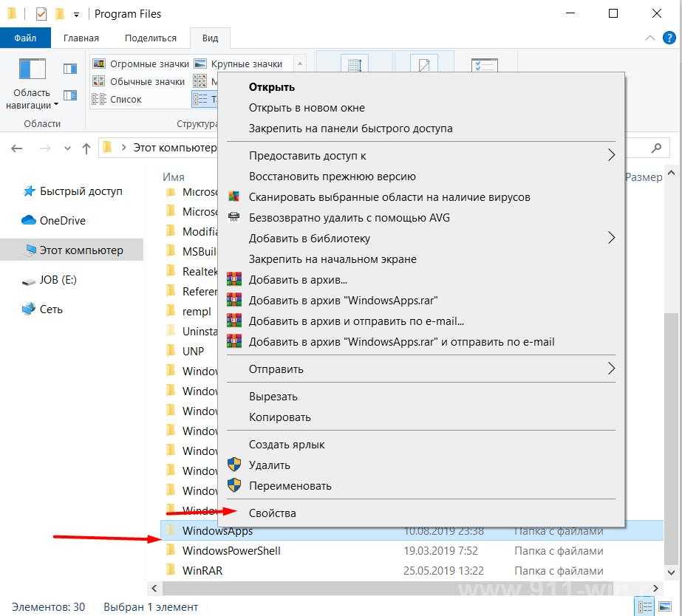Click the AVG virus scan icon in context menu
Viewport: 682px width, 616px height.
(233, 197)
